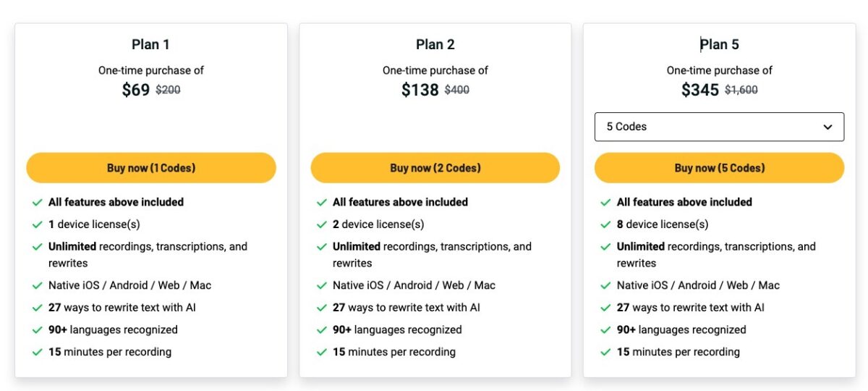Click the $69 price in Plan 1

click(136, 90)
